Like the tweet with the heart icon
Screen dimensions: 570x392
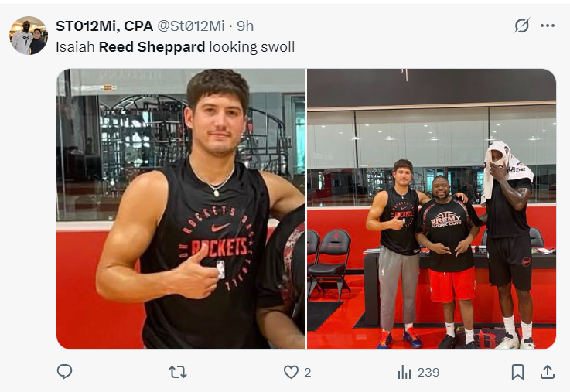coord(291,372)
